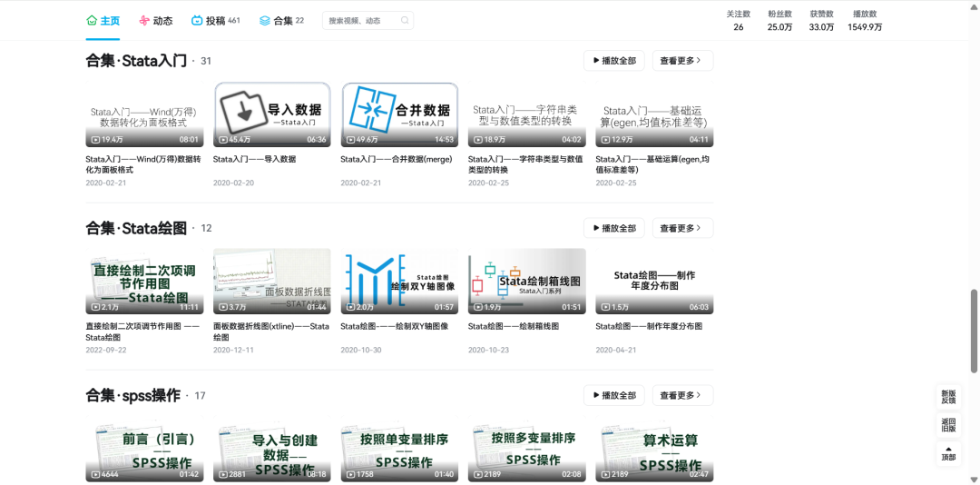Go to the 合集 collections tab
The image size is (980, 485).
tap(281, 20)
